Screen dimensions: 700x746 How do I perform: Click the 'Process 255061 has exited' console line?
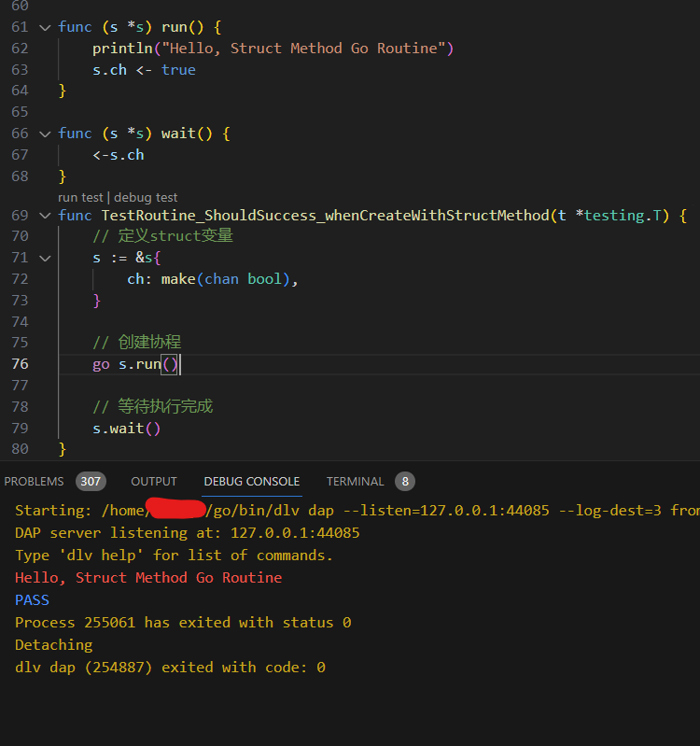tap(183, 623)
